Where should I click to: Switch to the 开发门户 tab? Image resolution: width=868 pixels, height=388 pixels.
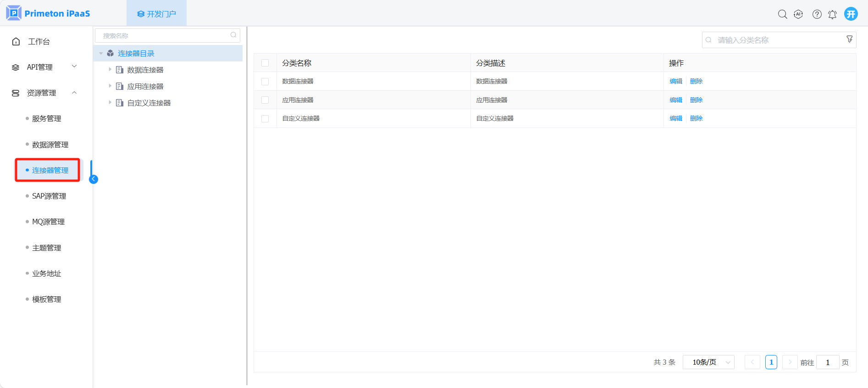[156, 14]
